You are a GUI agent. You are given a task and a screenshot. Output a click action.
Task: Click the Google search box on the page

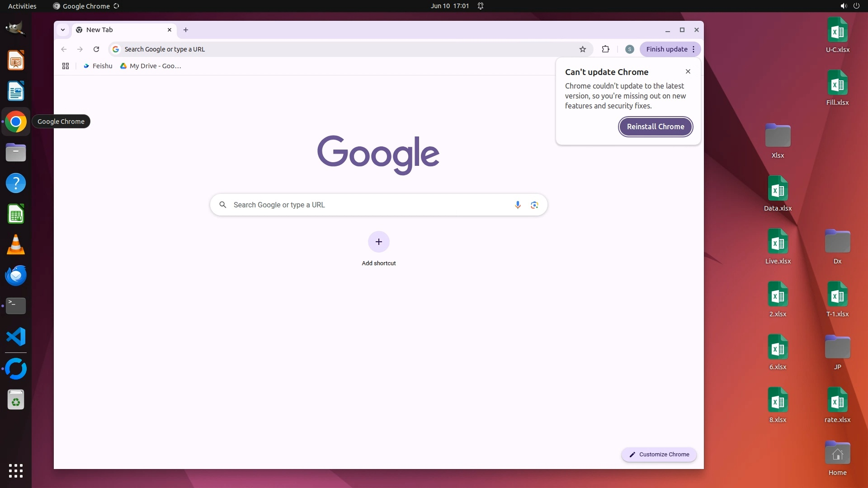tap(371, 205)
